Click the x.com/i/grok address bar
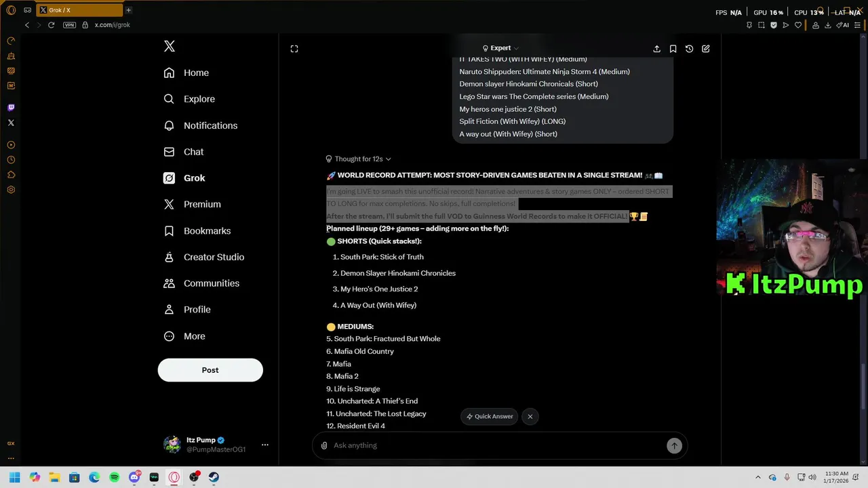Screen dimensions: 868x488 coord(112,25)
